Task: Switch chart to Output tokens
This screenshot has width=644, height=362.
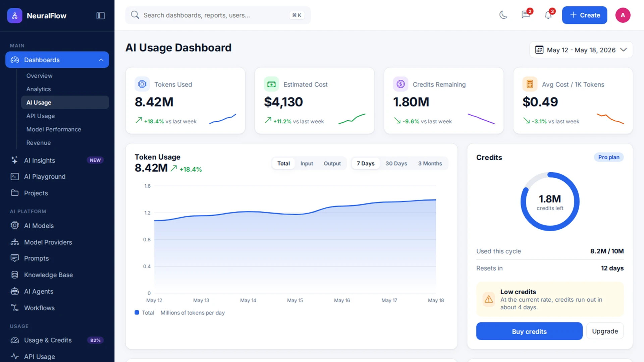Action: (332, 164)
